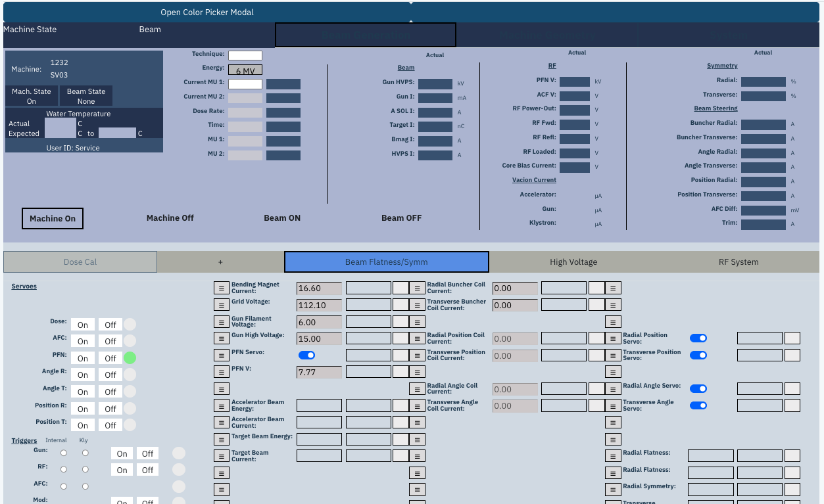
Task: Open the RF System tab
Action: [739, 262]
